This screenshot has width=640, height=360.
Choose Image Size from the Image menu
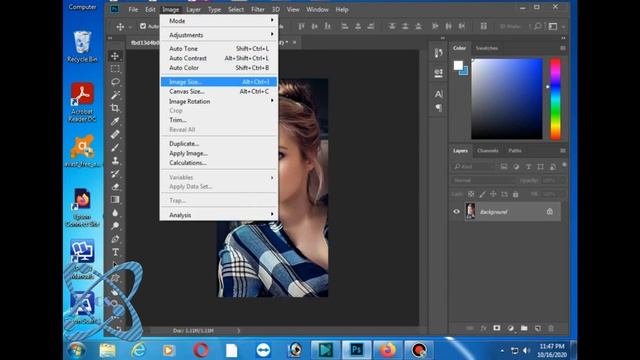coord(219,82)
